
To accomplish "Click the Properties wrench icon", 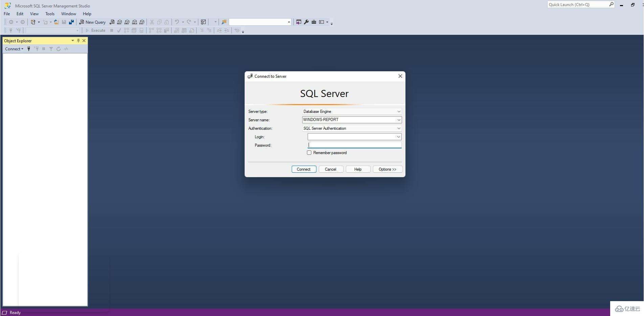I will (x=306, y=22).
